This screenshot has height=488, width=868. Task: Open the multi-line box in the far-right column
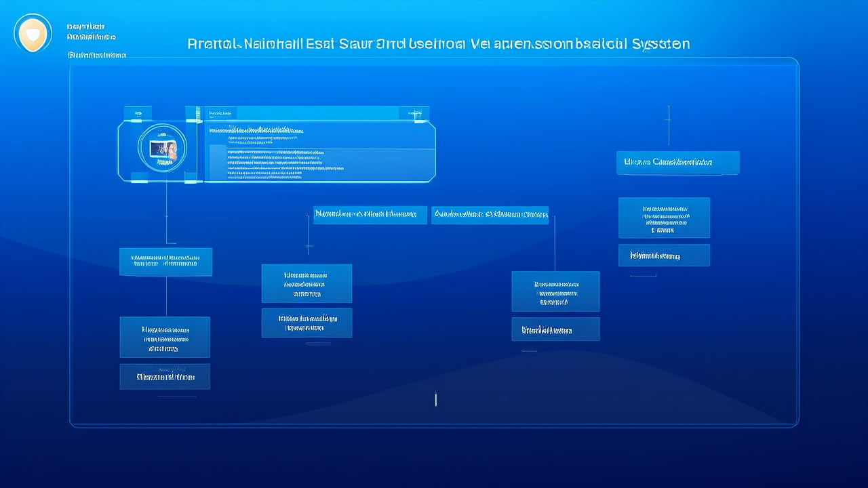click(664, 218)
